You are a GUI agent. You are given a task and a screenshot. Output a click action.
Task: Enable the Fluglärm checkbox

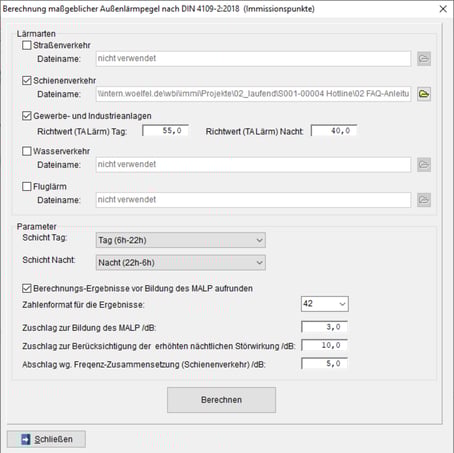(x=27, y=186)
